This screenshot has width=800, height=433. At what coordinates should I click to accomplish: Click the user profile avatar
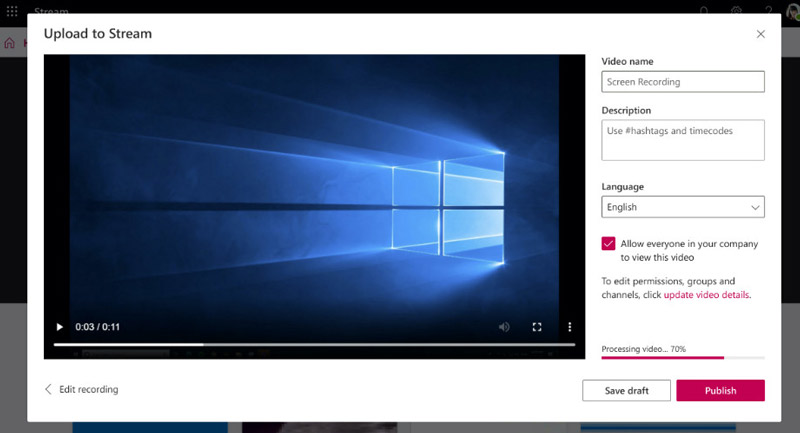tap(793, 11)
